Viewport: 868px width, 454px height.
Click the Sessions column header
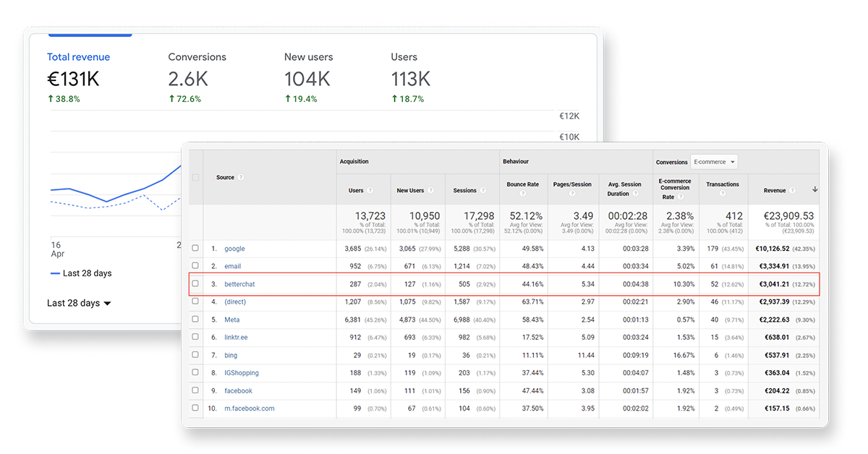tap(465, 191)
